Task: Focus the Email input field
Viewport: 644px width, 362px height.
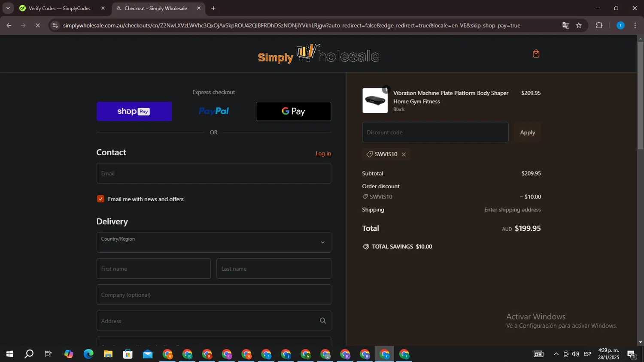Action: coord(214,173)
